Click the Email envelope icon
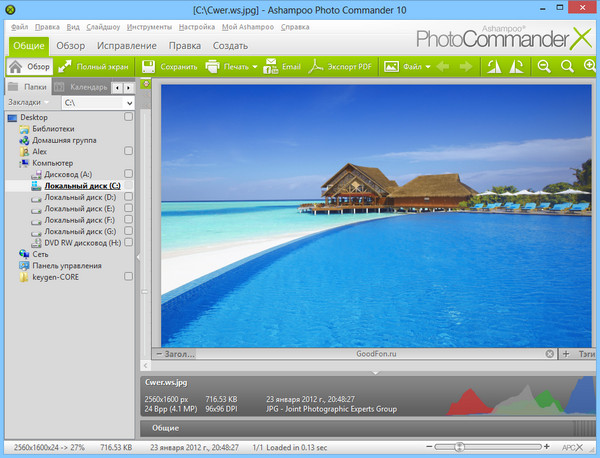This screenshot has height=458, width=600. click(x=271, y=67)
